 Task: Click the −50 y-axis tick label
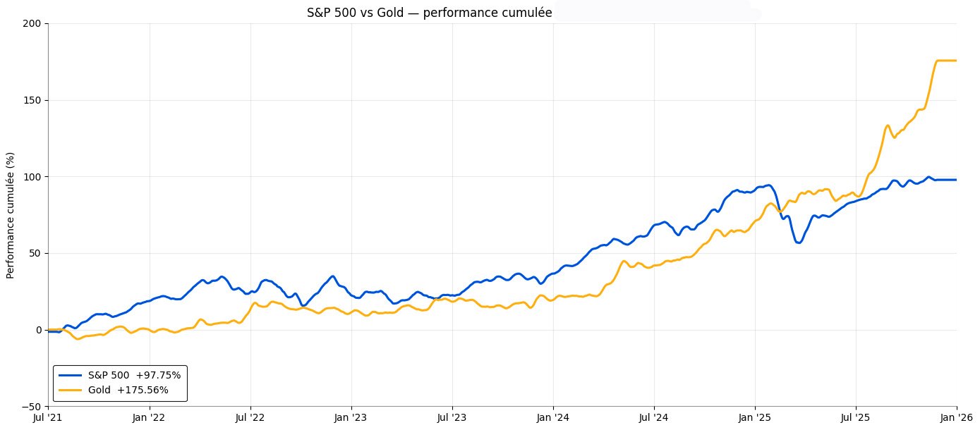[x=32, y=406]
